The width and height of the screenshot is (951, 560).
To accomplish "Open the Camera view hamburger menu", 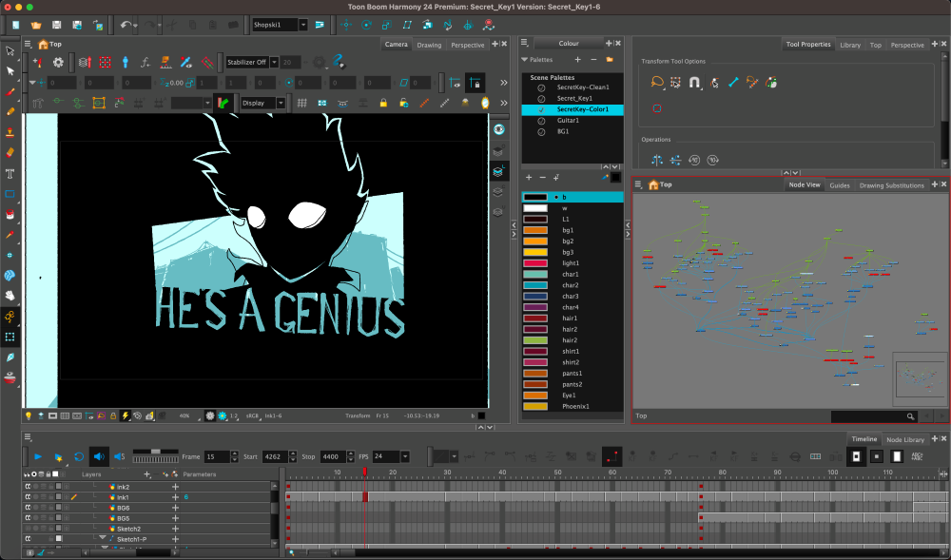I will point(28,44).
